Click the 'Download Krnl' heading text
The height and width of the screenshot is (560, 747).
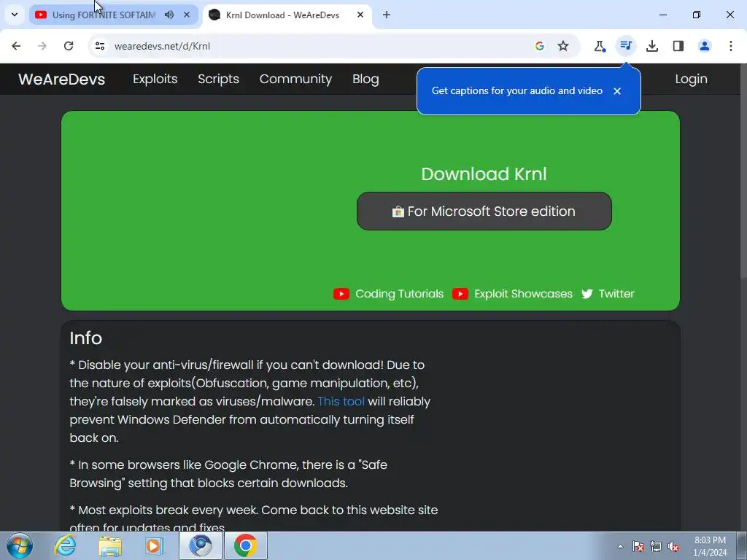tap(484, 174)
